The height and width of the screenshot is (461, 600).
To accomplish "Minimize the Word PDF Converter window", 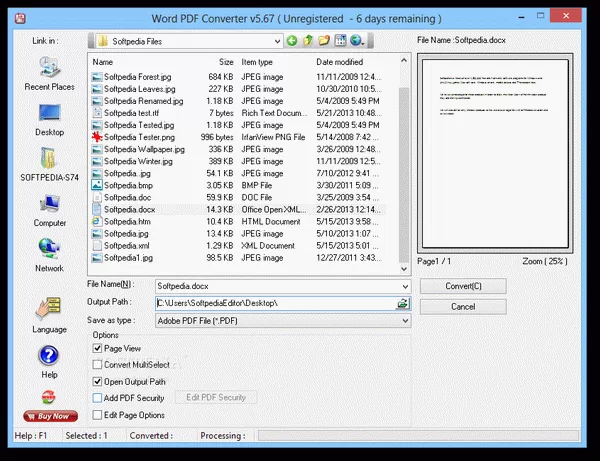I will click(521, 17).
